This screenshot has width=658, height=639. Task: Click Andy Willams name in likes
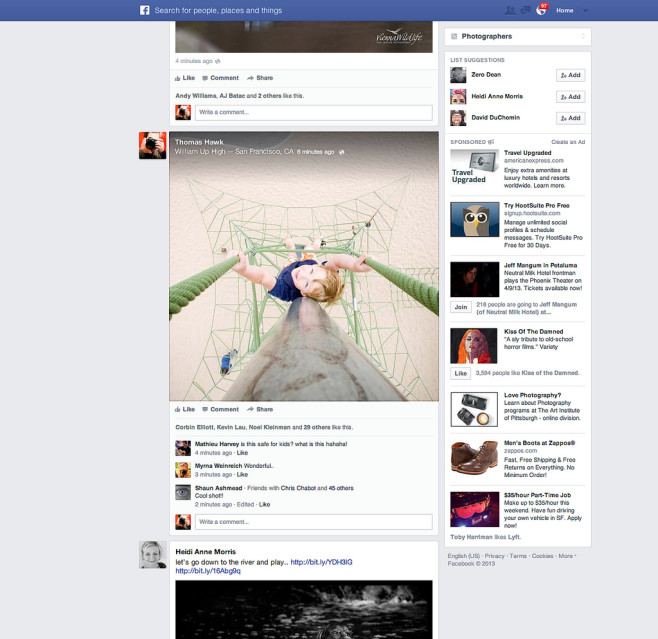[x=196, y=96]
